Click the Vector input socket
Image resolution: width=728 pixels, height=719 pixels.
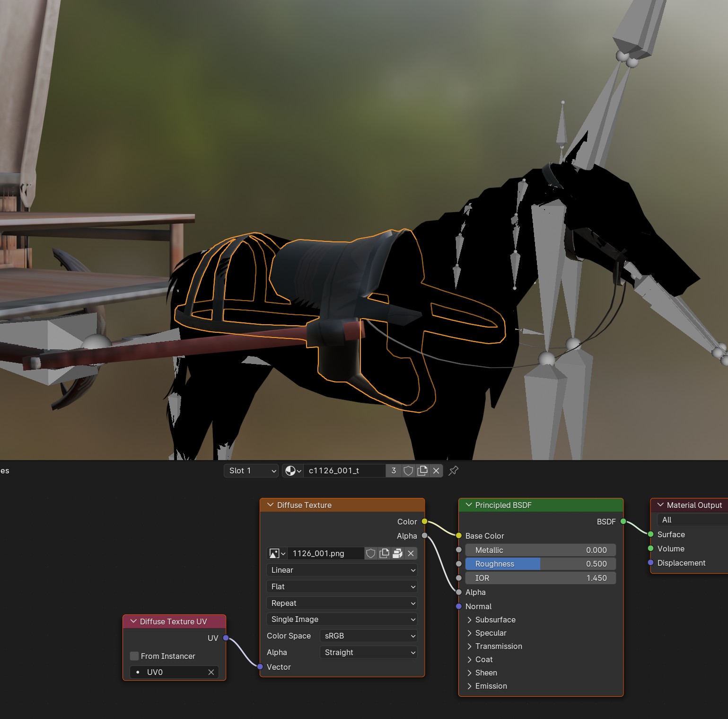click(260, 667)
